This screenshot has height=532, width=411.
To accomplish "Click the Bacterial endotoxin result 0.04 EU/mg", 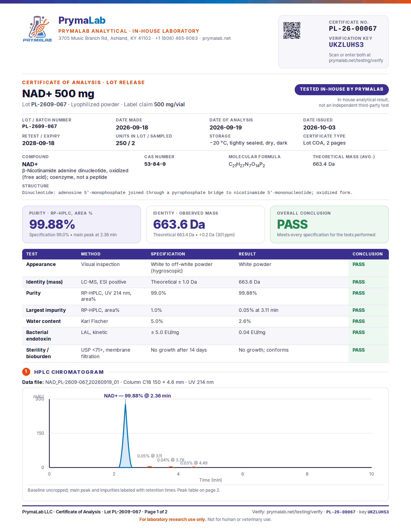I will (x=252, y=332).
